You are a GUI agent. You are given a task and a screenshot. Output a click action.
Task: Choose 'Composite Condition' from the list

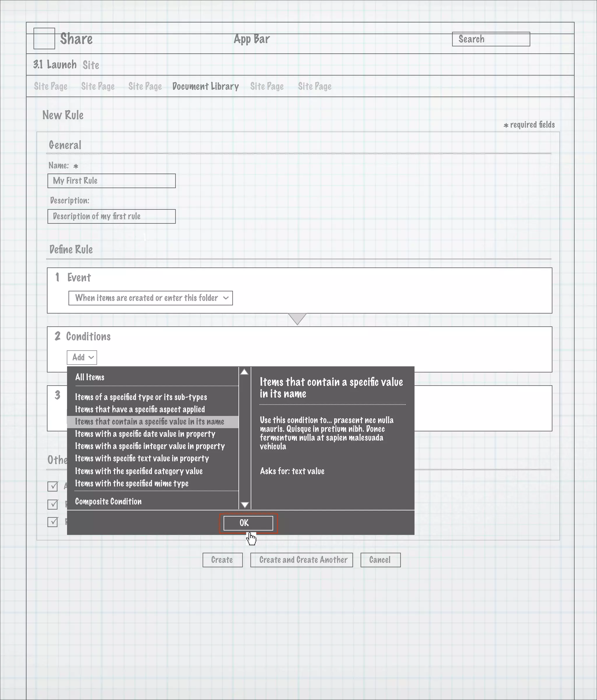pos(108,501)
